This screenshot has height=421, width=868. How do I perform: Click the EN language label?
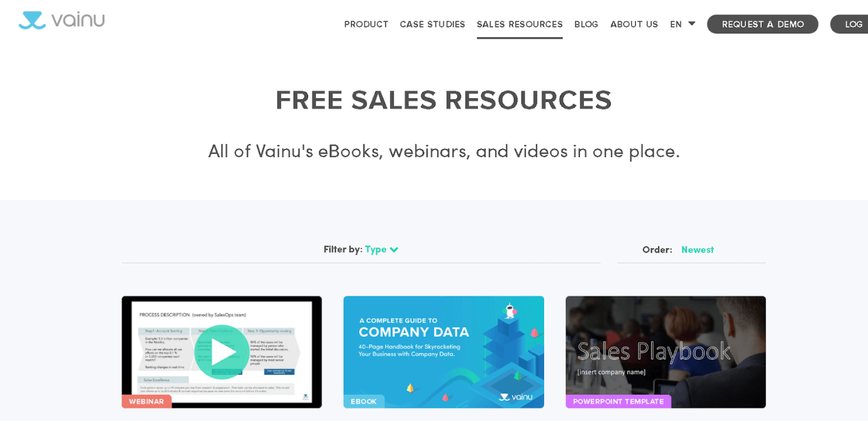tap(676, 24)
